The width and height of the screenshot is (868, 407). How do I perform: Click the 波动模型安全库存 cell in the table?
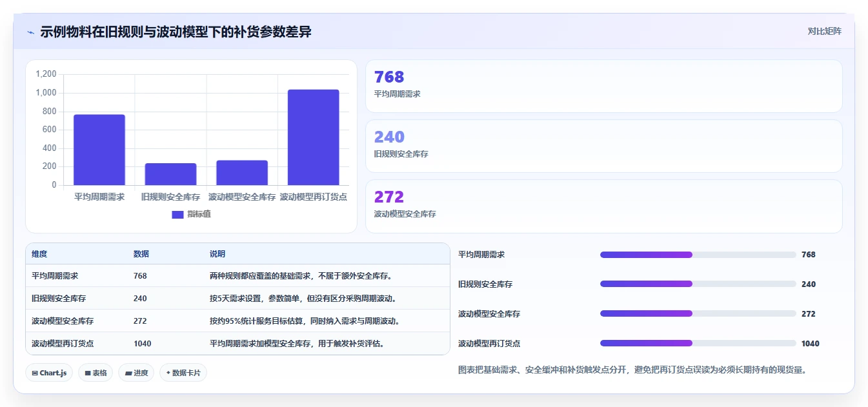click(63, 321)
